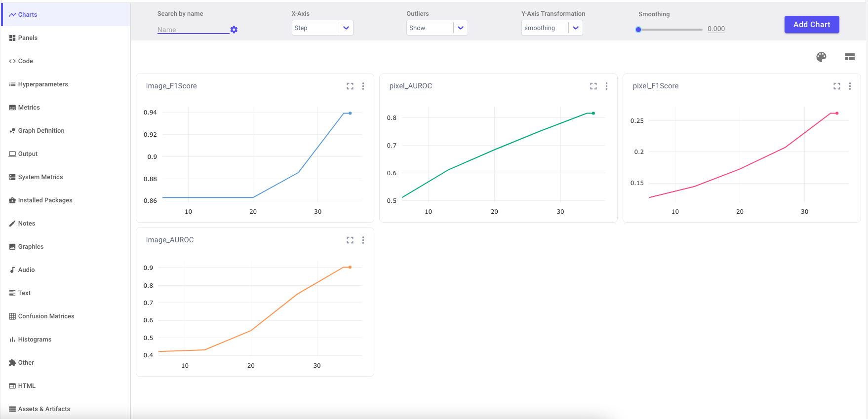Expand image_AUROC chart to fullscreen
The width and height of the screenshot is (868, 419).
pos(350,240)
